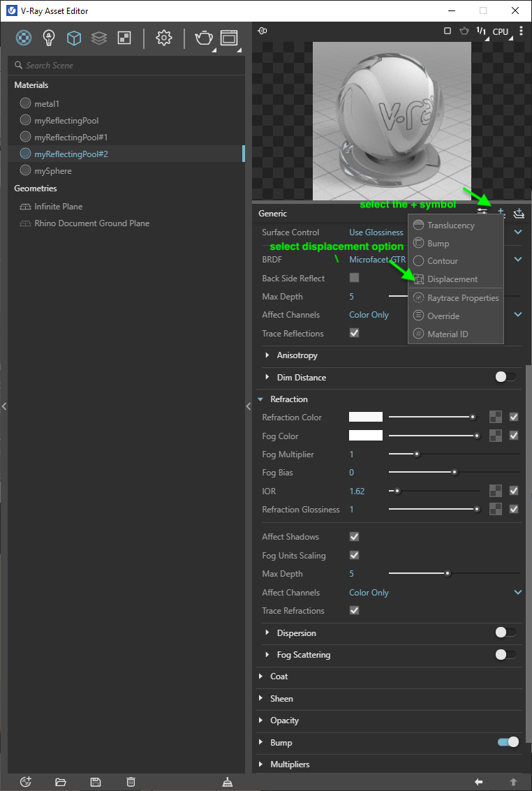Viewport: 532px width, 791px height.
Task: Open V-Ray Settings gear icon
Action: point(164,38)
